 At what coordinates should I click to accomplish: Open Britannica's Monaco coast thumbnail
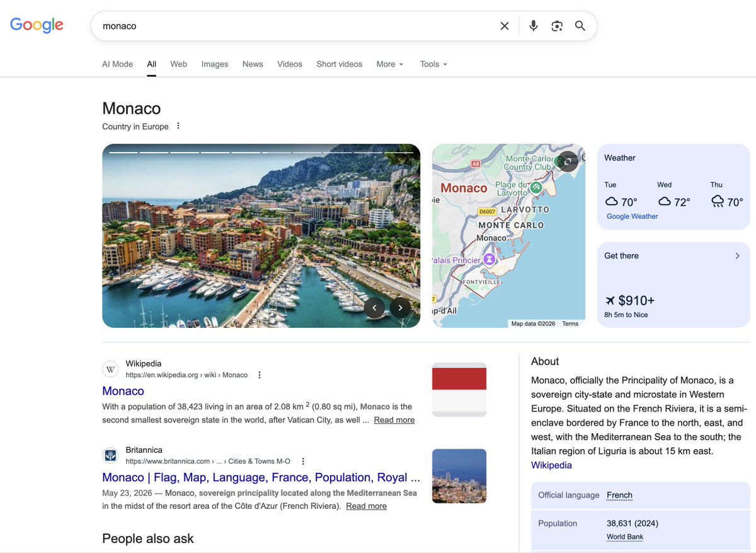point(459,476)
